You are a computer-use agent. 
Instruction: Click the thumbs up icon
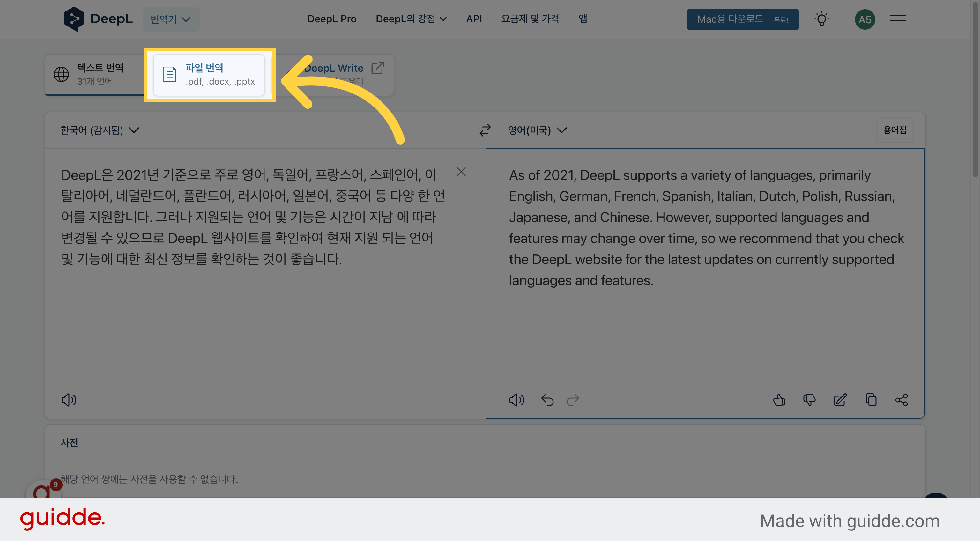coord(779,400)
